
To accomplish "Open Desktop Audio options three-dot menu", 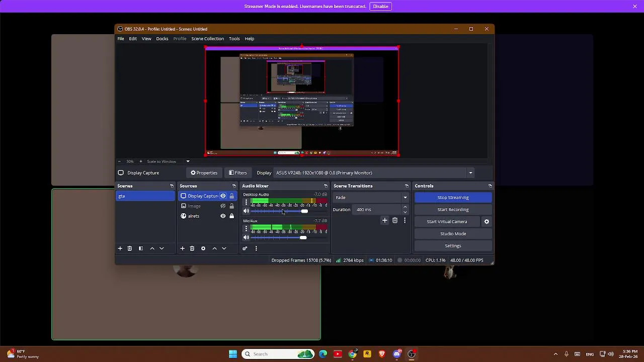I will tap(246, 202).
